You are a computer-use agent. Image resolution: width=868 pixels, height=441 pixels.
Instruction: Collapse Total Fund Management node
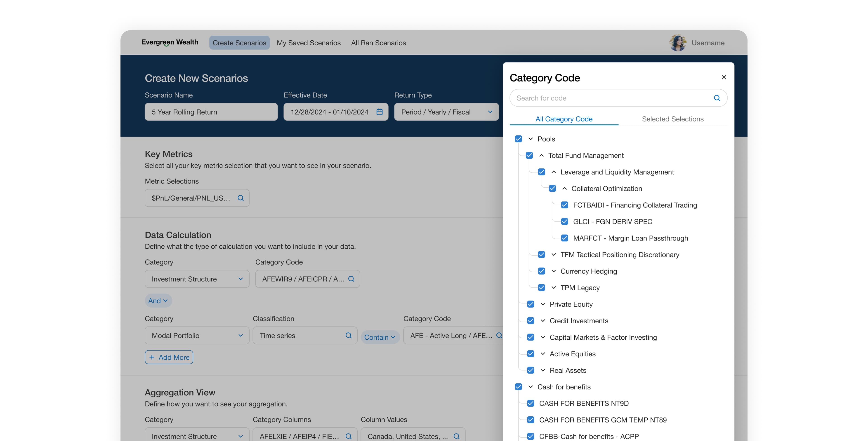(542, 155)
